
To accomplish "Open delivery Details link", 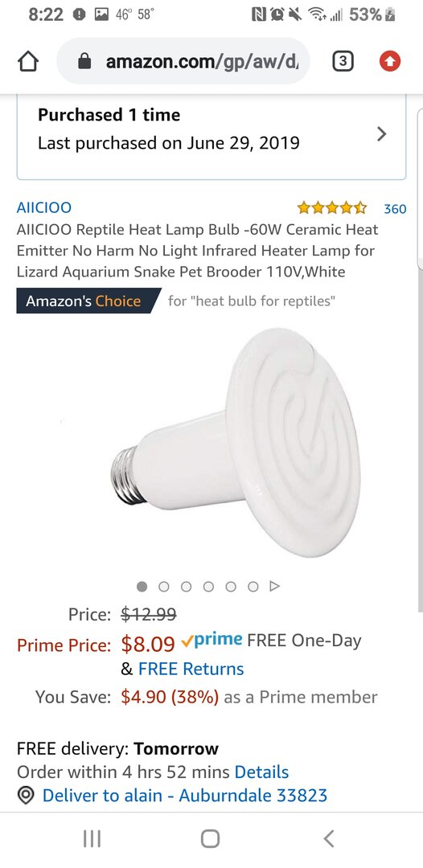I will [262, 772].
